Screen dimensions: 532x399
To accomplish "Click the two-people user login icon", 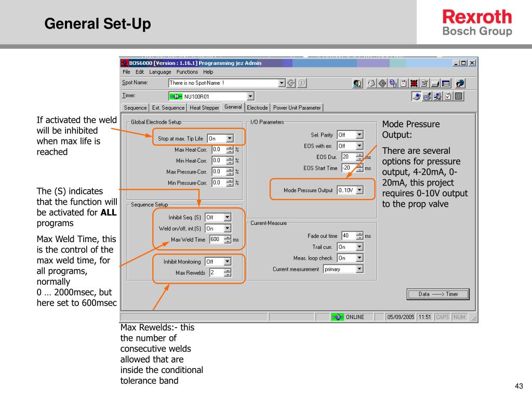I will [x=357, y=83].
